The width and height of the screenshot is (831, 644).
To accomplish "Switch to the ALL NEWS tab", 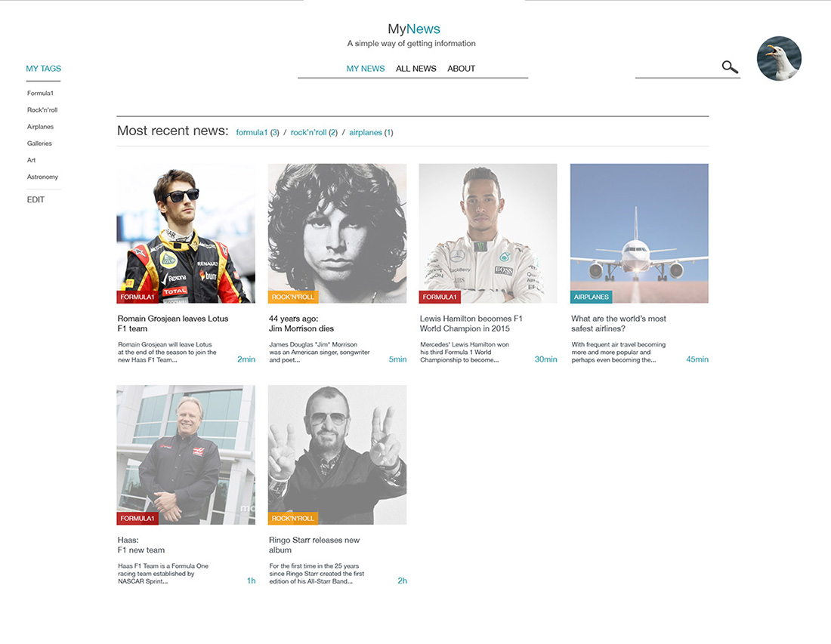I will tap(415, 69).
